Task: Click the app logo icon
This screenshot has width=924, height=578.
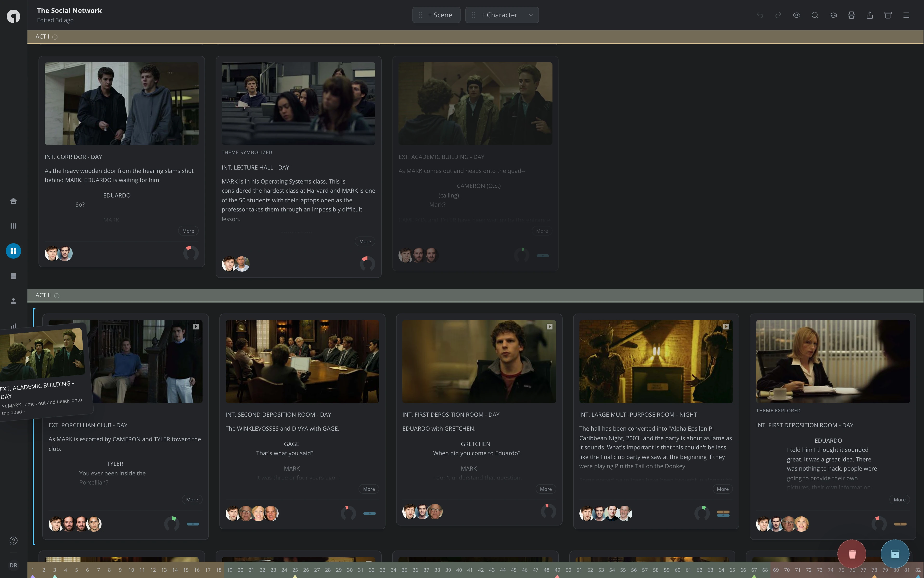Action: point(13,16)
